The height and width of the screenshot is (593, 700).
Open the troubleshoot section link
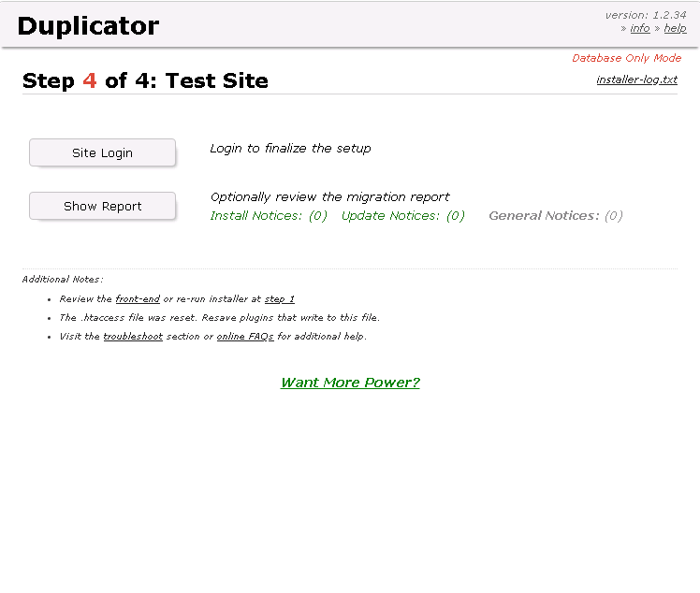click(133, 337)
